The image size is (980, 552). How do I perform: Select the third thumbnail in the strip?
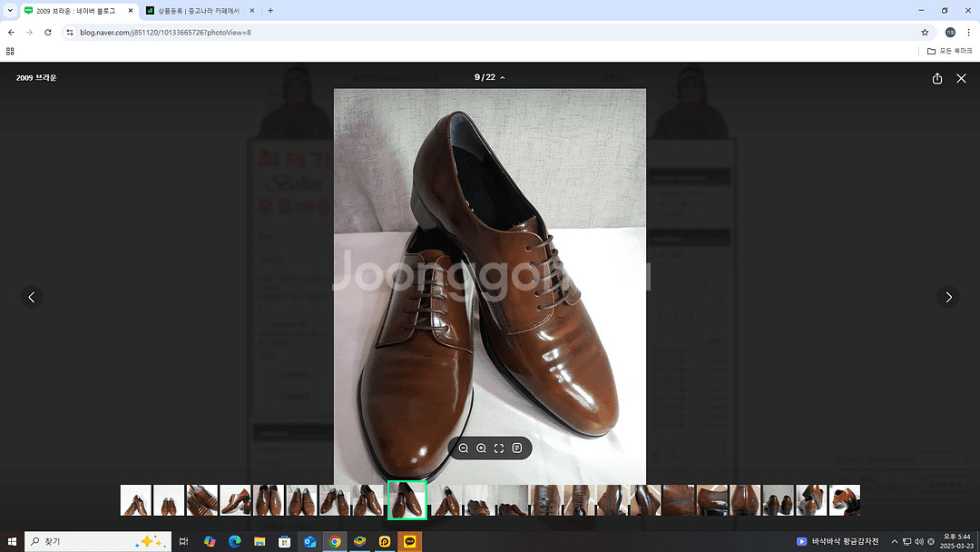[201, 500]
